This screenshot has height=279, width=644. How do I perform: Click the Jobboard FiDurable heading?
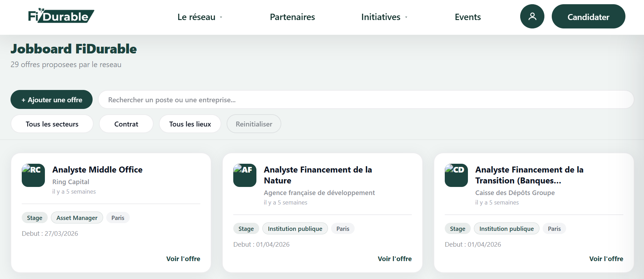click(x=74, y=49)
